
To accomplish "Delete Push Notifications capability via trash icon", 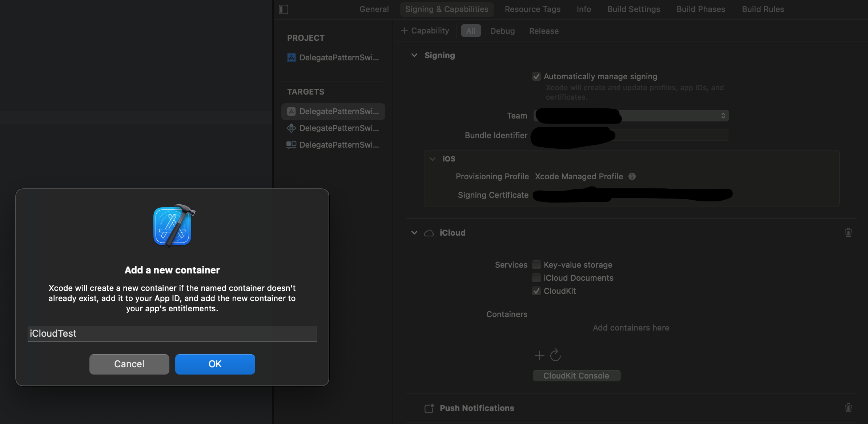I will (848, 408).
